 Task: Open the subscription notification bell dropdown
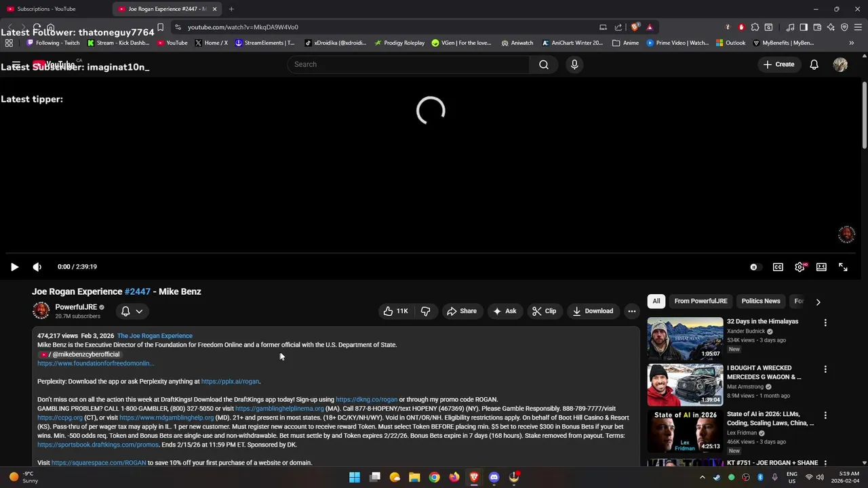[132, 311]
